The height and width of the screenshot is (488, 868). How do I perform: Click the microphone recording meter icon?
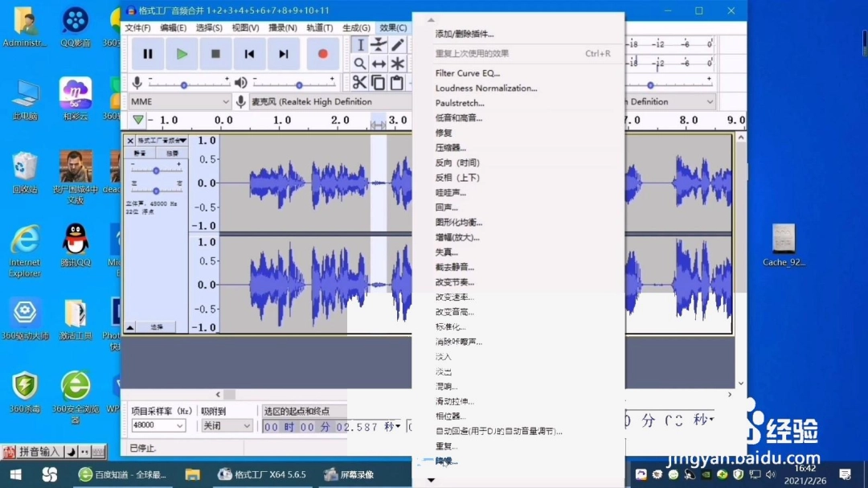tap(137, 83)
